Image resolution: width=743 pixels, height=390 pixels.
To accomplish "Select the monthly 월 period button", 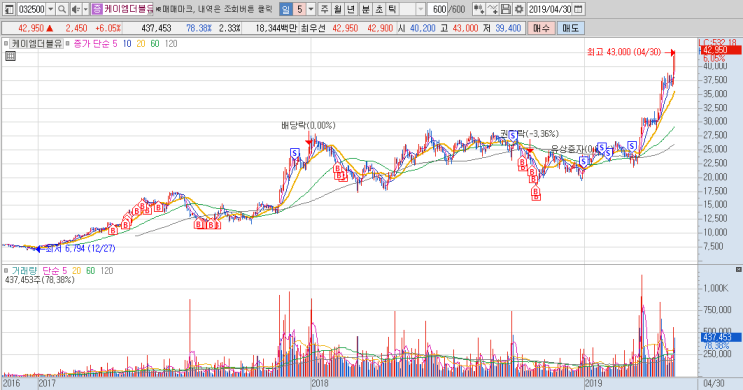I will [337, 9].
